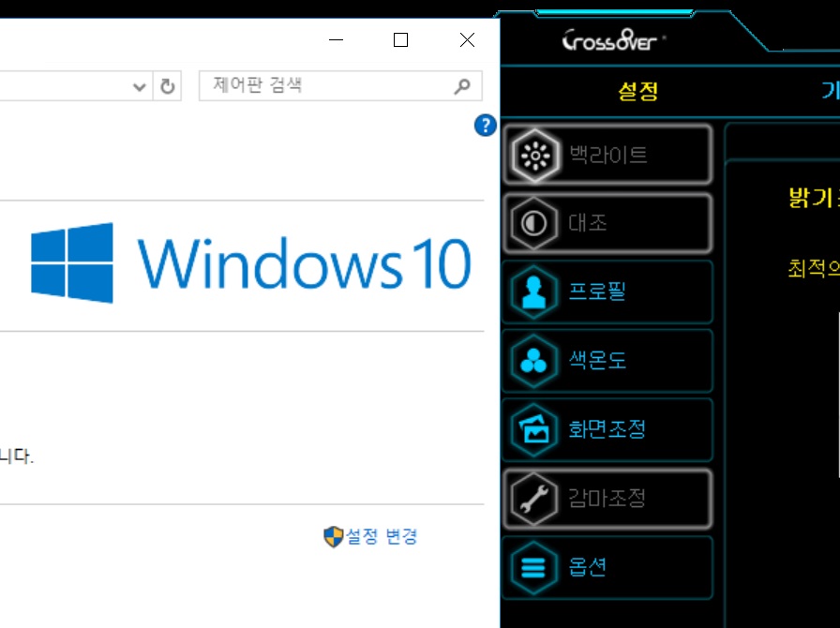Select the 감마조정 gamma wrench icon
The image size is (840, 628).
535,499
